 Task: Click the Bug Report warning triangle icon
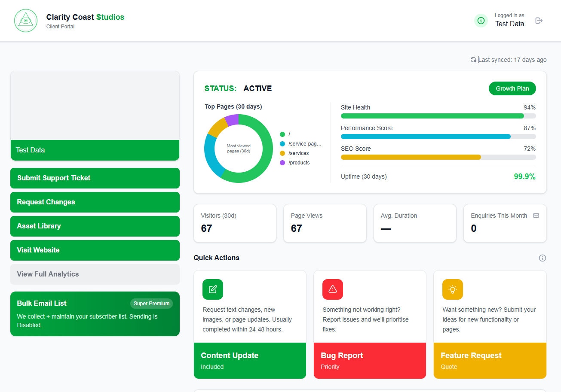pos(332,289)
